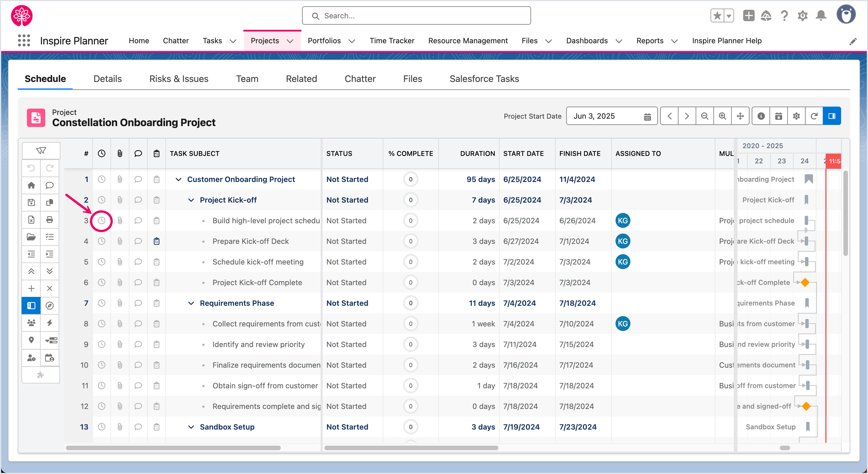Open the Team tab
The image size is (868, 474).
click(247, 79)
